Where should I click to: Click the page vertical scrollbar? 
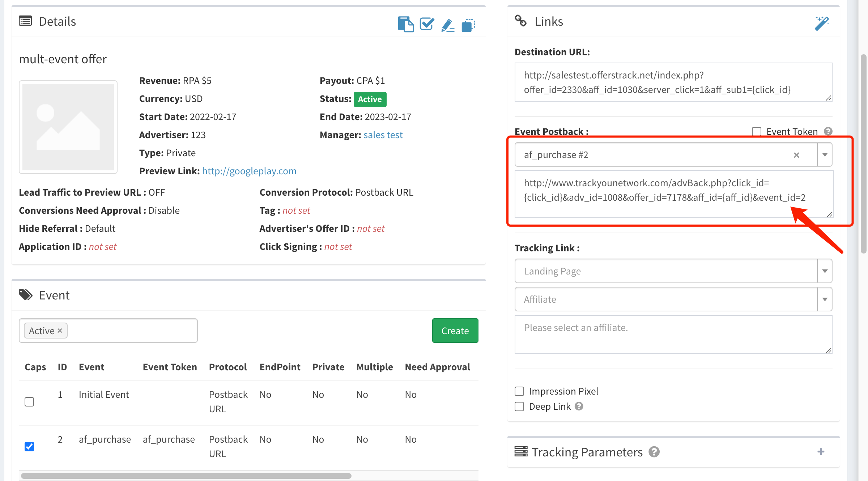[864, 154]
